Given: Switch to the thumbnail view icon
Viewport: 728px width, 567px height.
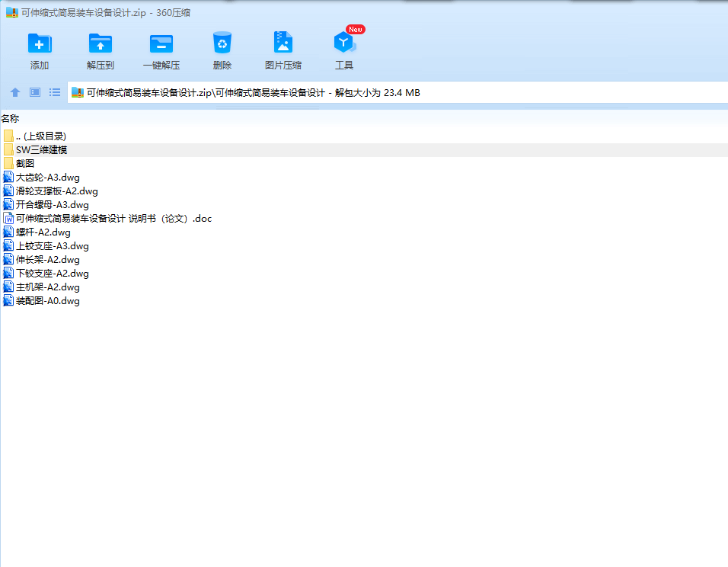Looking at the screenshot, I should click(35, 92).
